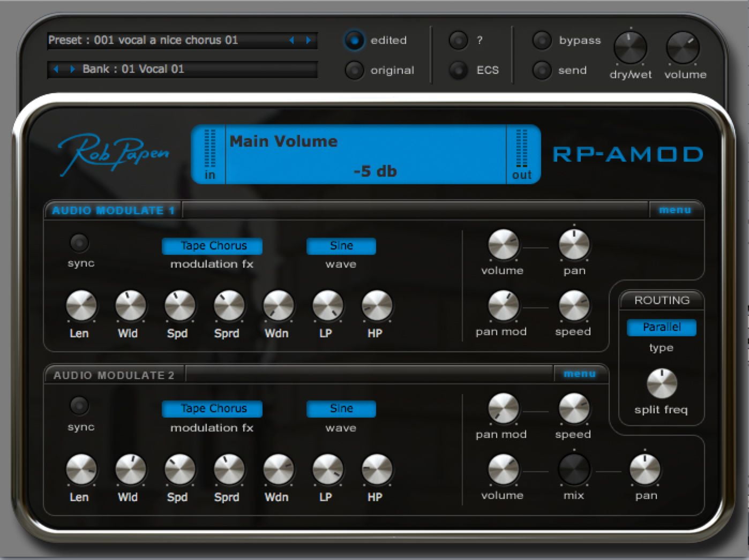
Task: Click the next bank right arrow
Action: click(x=72, y=69)
